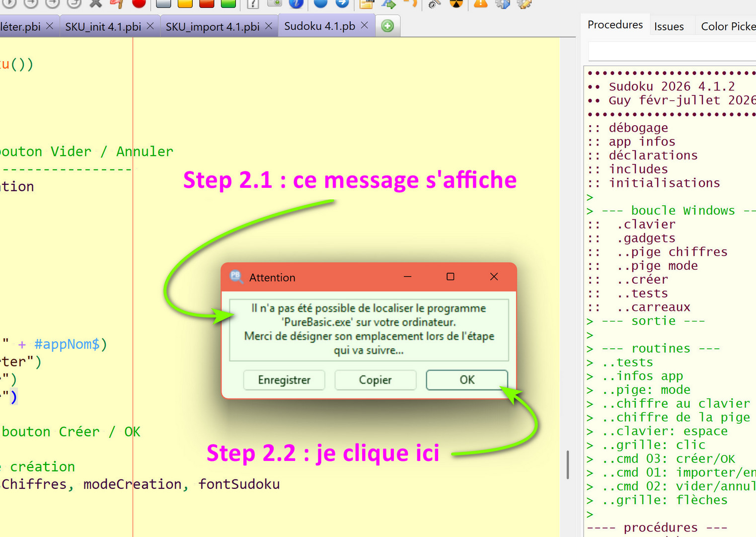756x537 pixels.
Task: Focus the Procedures panel filter field
Action: point(672,51)
